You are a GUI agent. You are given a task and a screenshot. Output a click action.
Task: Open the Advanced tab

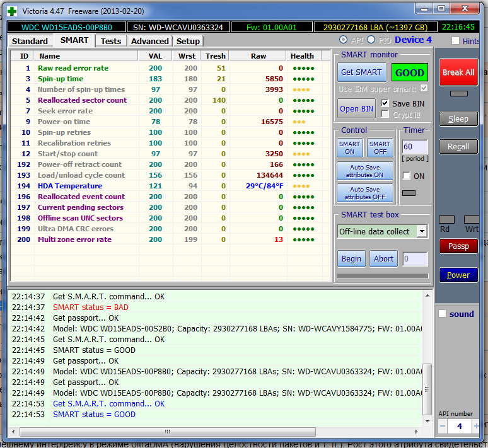149,41
